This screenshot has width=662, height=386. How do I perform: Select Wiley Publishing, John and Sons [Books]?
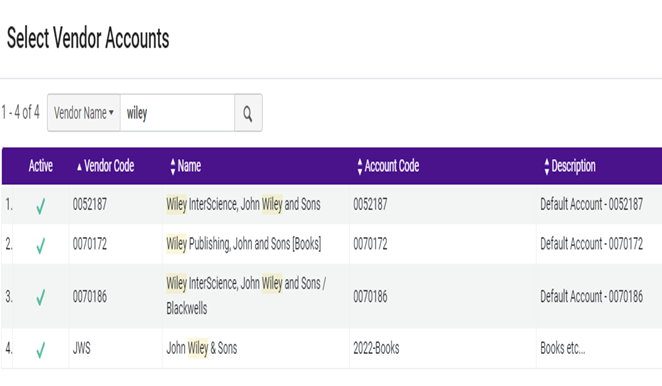tap(244, 244)
